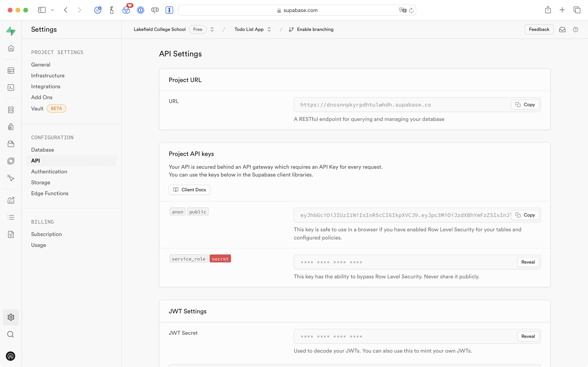588x367 pixels.
Task: Open the Database sidebar icon
Action: (x=11, y=110)
